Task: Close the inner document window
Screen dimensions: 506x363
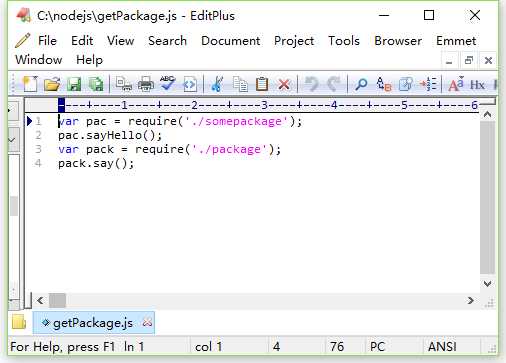Action: 488,61
